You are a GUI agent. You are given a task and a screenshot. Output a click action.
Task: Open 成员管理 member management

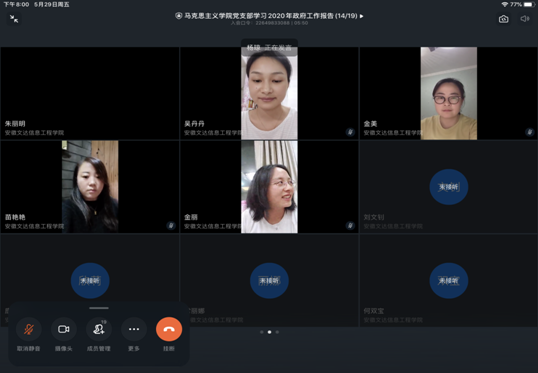tap(99, 329)
